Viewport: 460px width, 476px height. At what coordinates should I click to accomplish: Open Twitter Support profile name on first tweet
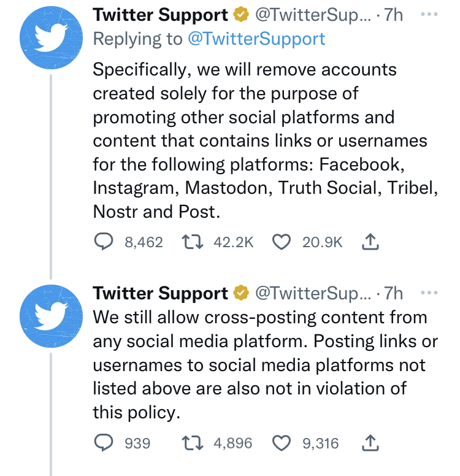click(x=160, y=15)
